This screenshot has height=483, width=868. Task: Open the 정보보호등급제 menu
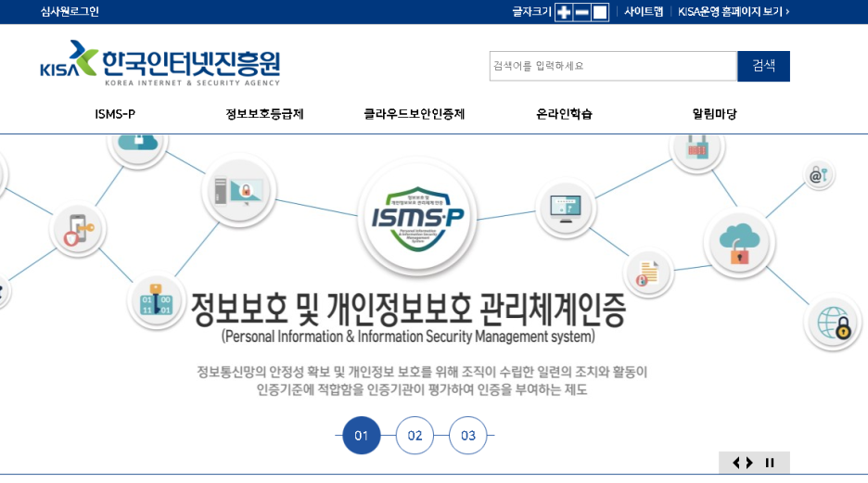point(264,114)
